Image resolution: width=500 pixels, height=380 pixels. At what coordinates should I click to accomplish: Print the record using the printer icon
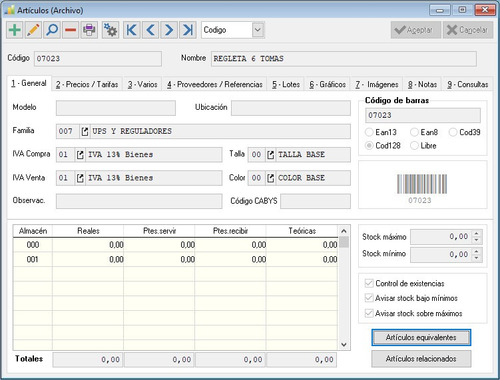(x=89, y=30)
